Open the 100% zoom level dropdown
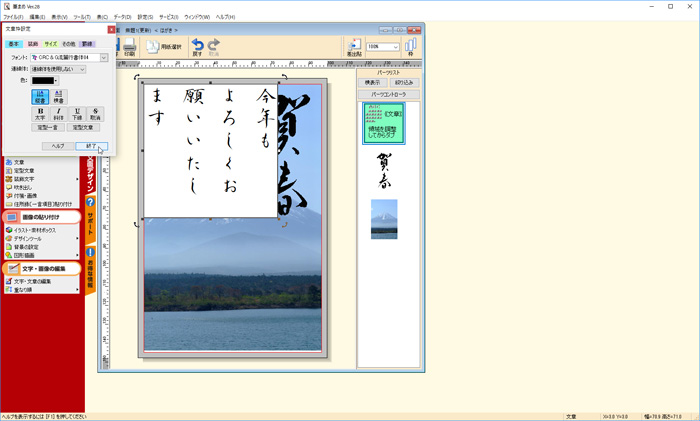Screen dimensions: 700x421 click(396, 47)
